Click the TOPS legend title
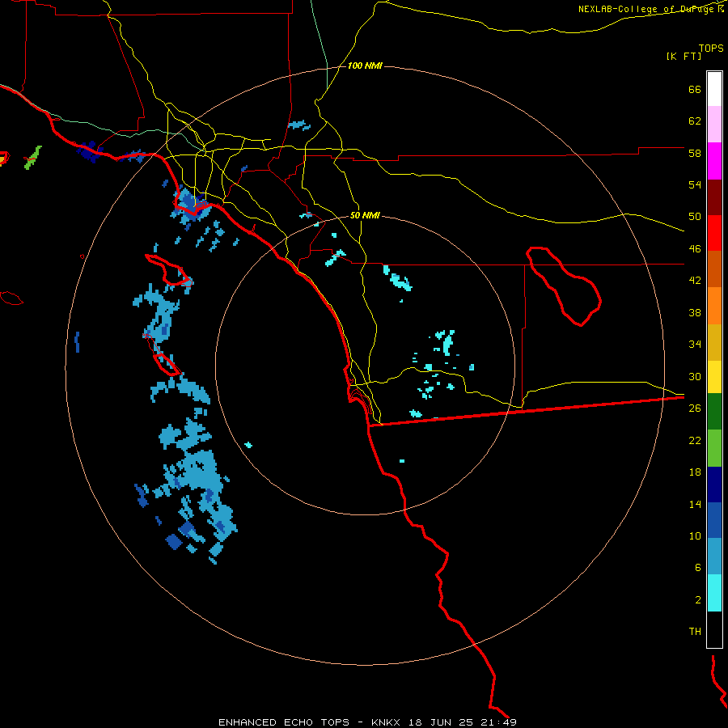 (x=711, y=48)
